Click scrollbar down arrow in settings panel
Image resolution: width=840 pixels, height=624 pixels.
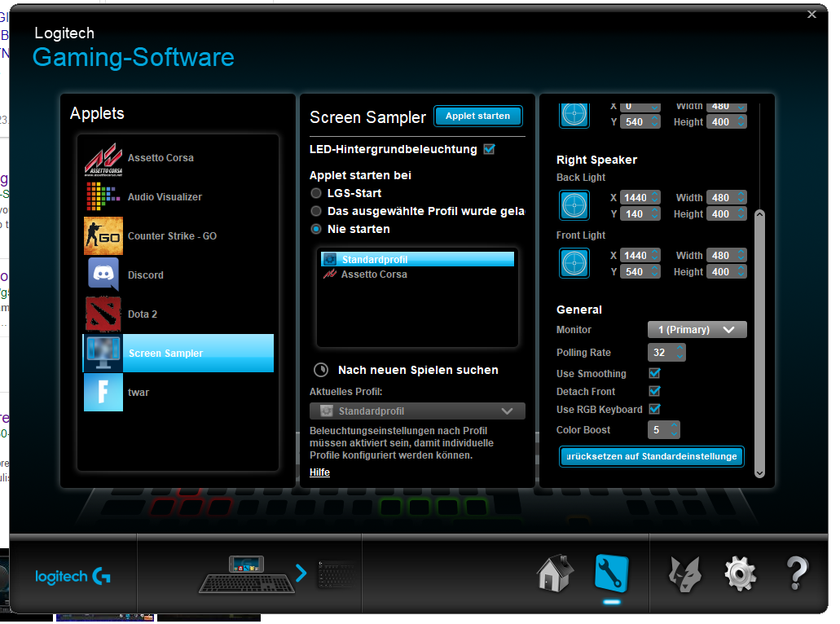pyautogui.click(x=759, y=473)
